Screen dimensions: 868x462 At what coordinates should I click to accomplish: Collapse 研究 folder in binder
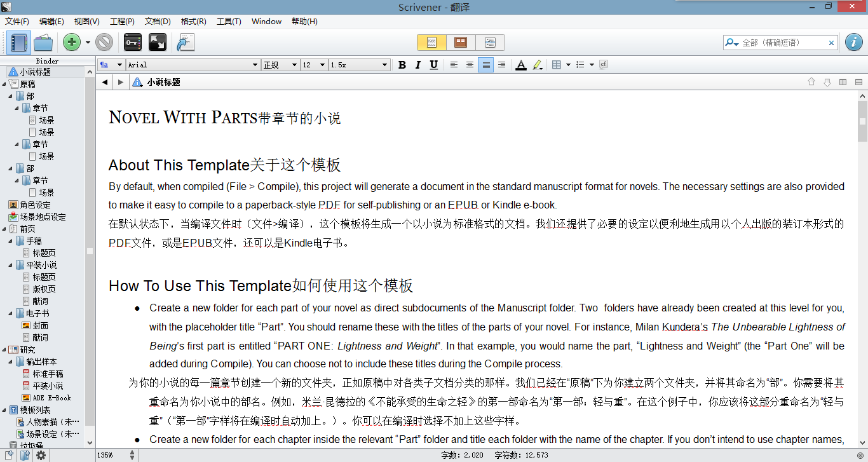tap(4, 350)
